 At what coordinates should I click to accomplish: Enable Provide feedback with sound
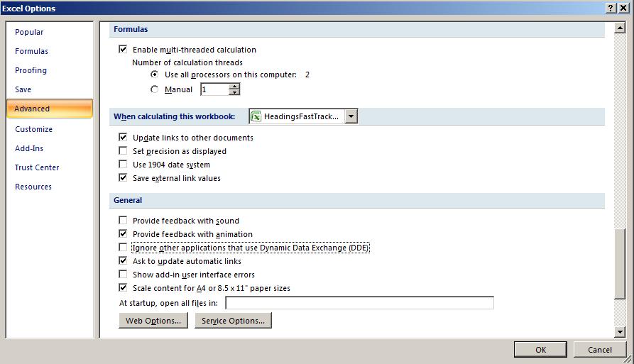click(x=123, y=220)
